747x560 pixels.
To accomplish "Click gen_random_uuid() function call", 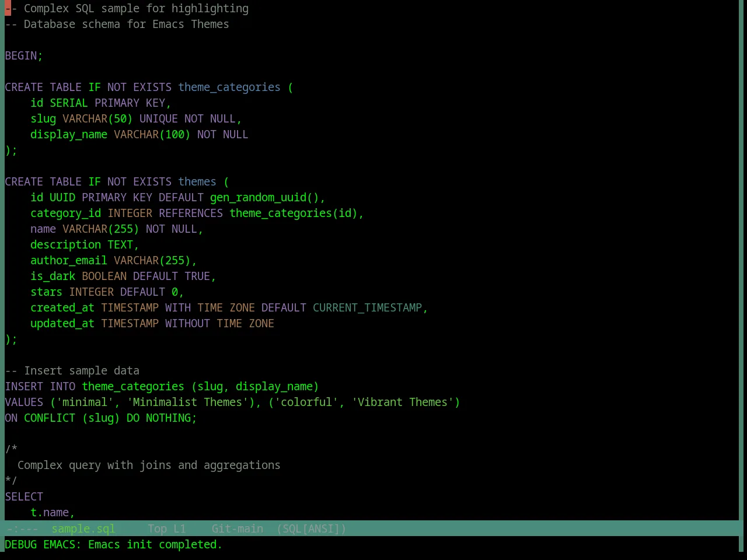I will tap(265, 198).
